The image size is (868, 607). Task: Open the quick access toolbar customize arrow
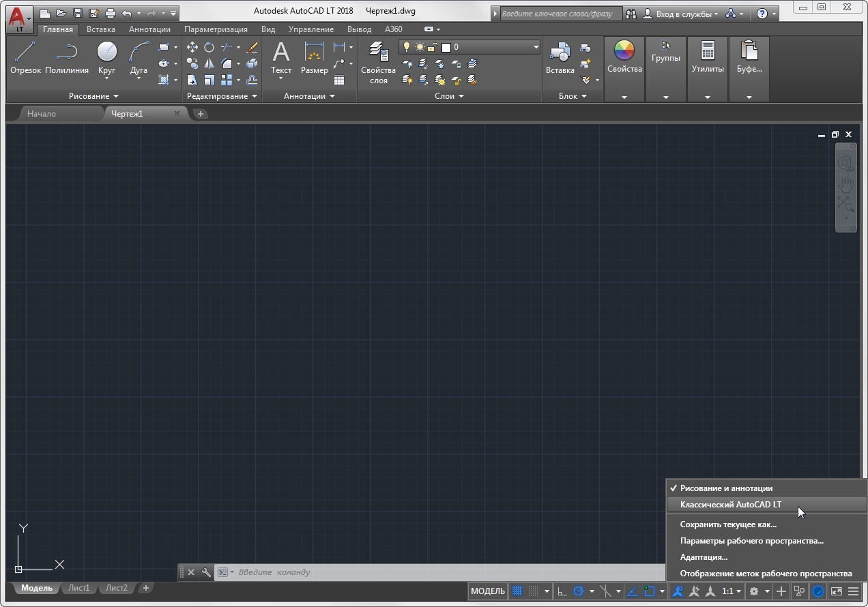[173, 13]
